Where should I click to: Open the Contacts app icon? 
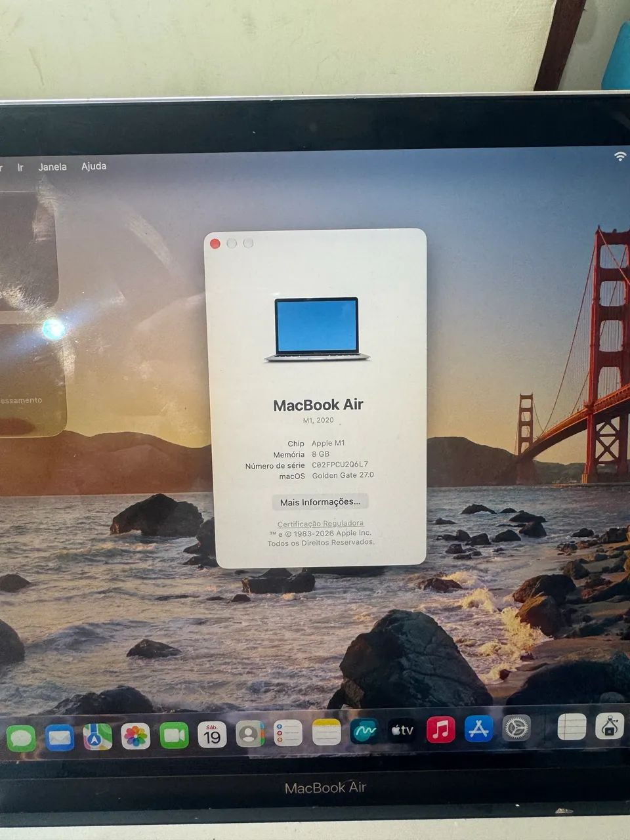point(250,734)
